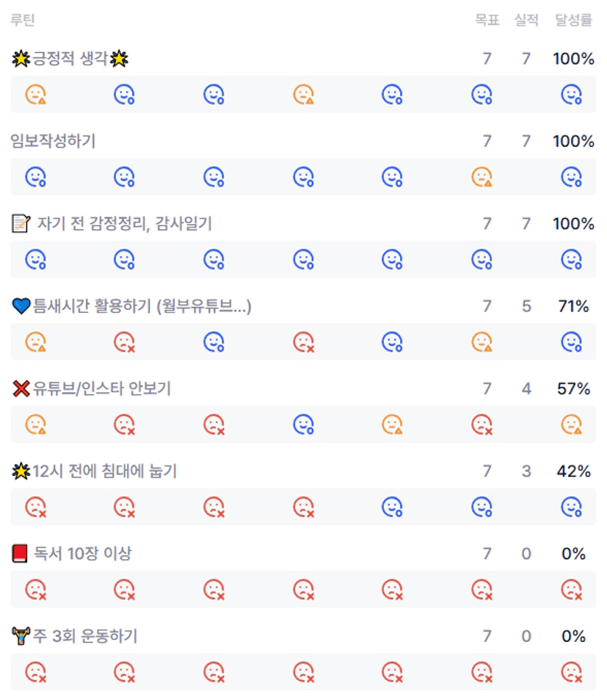Click the weightlifter emoji beside 주 3회 운동하기
This screenshot has height=700, width=607.
click(x=21, y=636)
